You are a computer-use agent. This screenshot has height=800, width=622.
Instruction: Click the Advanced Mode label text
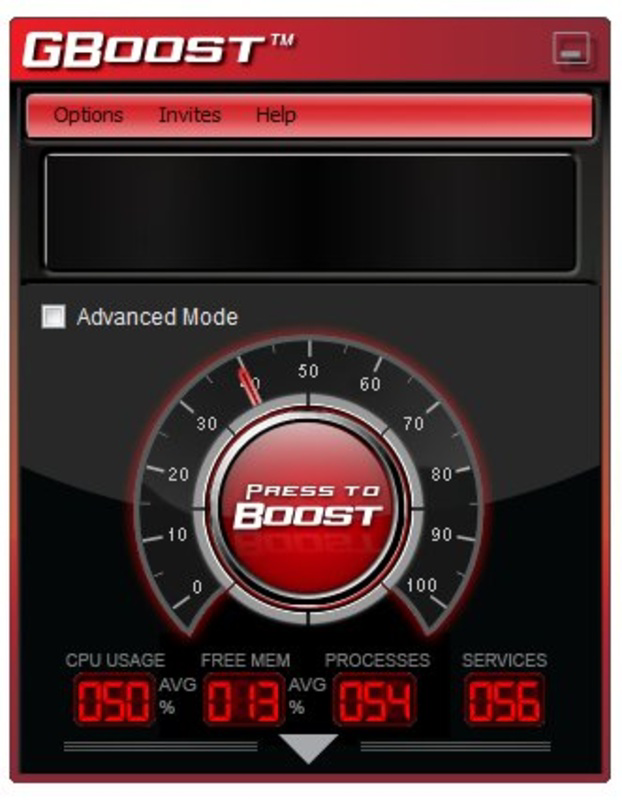tap(157, 317)
